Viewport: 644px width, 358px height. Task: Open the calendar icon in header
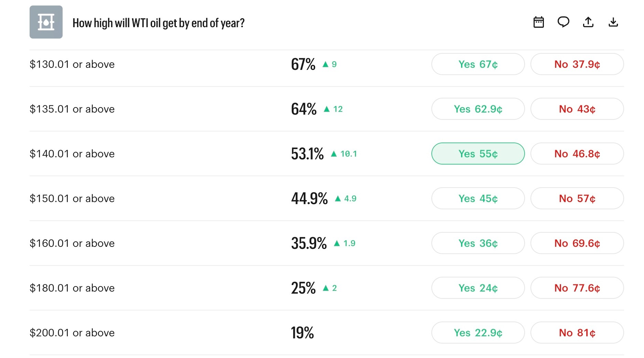(538, 22)
